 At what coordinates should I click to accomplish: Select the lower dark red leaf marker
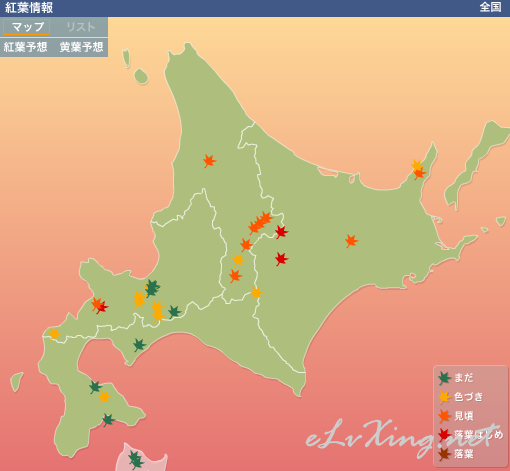click(281, 259)
